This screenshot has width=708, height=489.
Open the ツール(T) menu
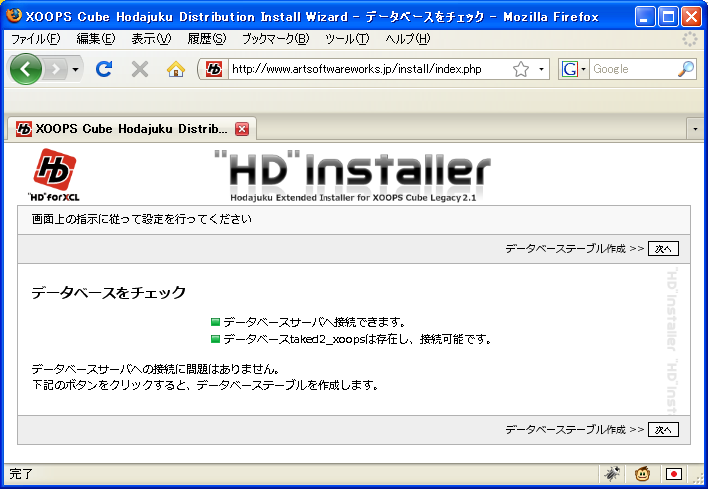(347, 39)
